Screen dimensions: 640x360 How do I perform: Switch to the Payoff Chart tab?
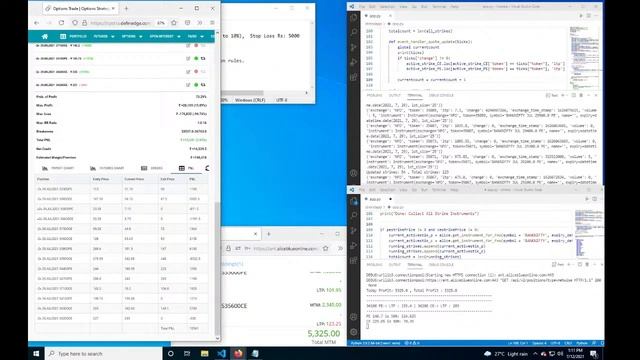click(58, 168)
